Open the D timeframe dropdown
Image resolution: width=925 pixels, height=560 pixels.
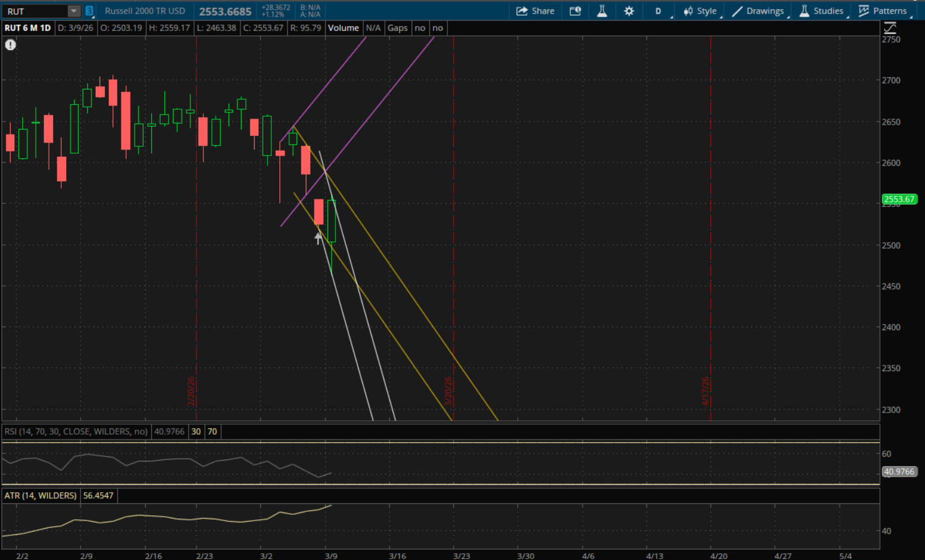(x=659, y=11)
